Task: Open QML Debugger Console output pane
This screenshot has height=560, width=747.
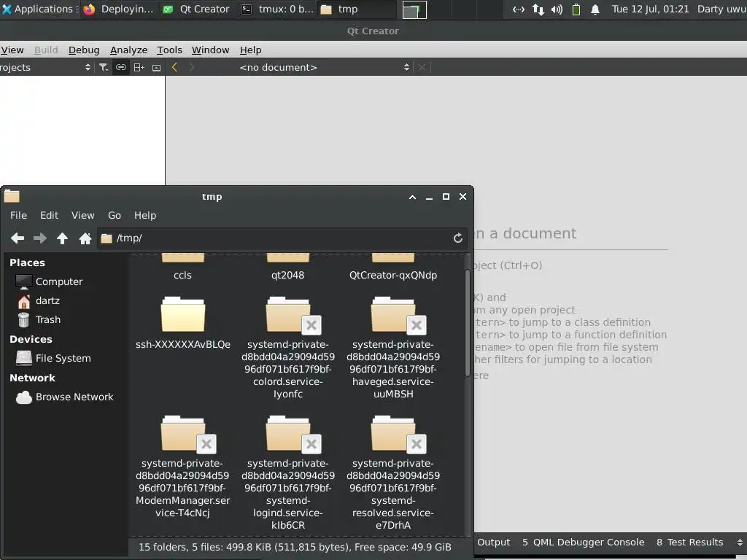Action: [583, 542]
